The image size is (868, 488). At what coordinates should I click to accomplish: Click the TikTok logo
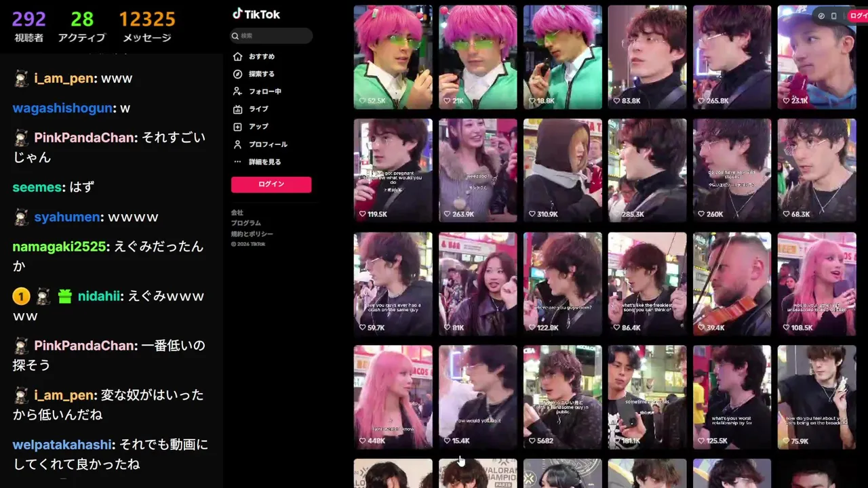click(x=256, y=14)
